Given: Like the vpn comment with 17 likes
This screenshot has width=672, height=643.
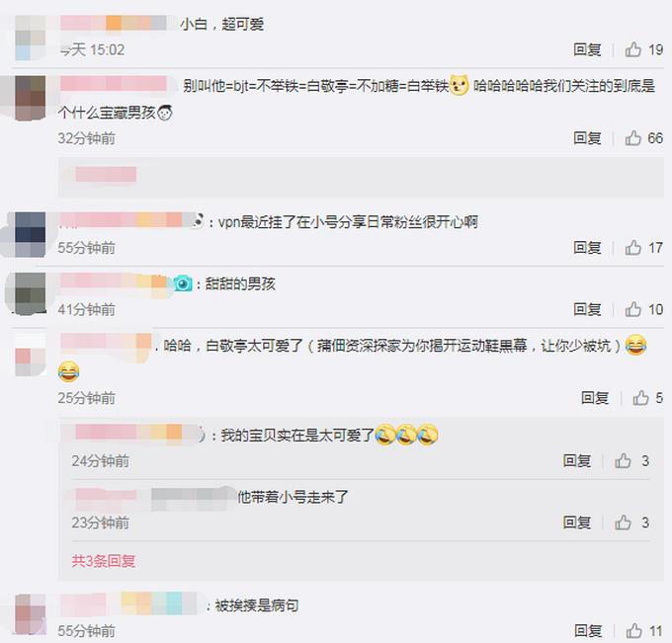Looking at the screenshot, I should point(633,248).
